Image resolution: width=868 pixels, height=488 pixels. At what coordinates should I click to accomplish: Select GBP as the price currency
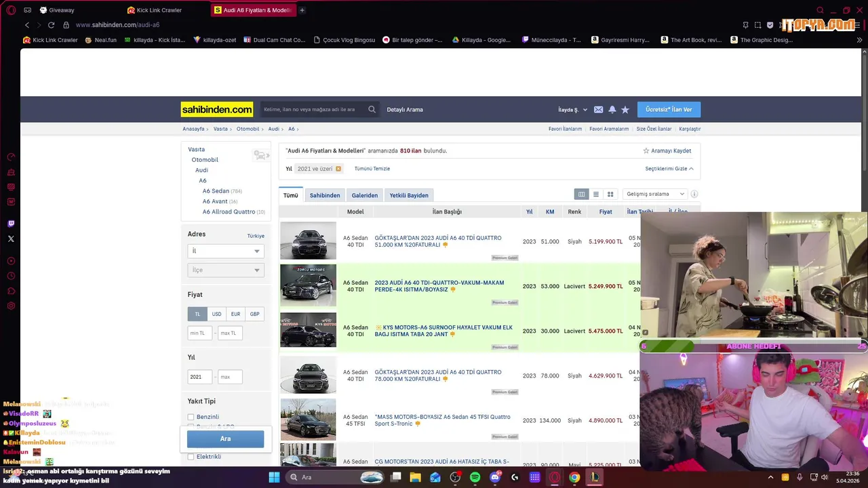pyautogui.click(x=254, y=314)
